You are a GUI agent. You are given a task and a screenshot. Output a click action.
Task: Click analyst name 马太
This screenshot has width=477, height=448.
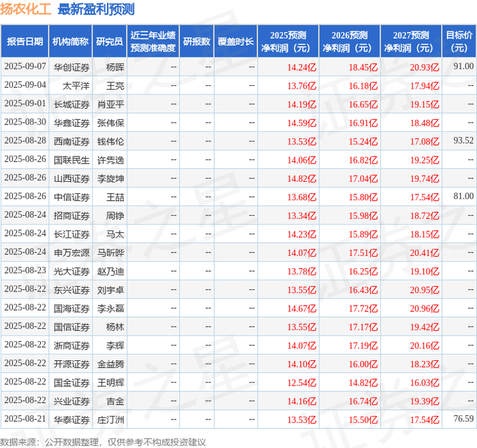click(115, 234)
